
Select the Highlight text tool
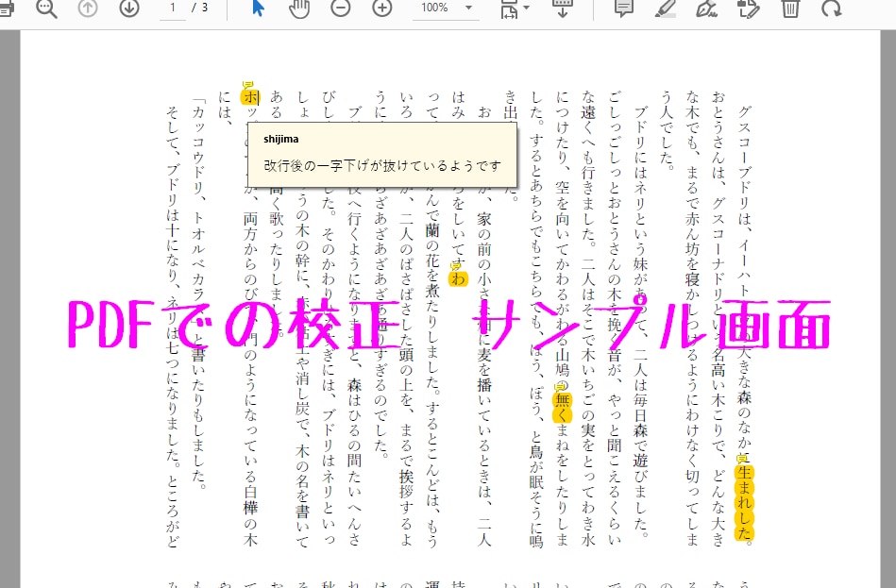[665, 8]
